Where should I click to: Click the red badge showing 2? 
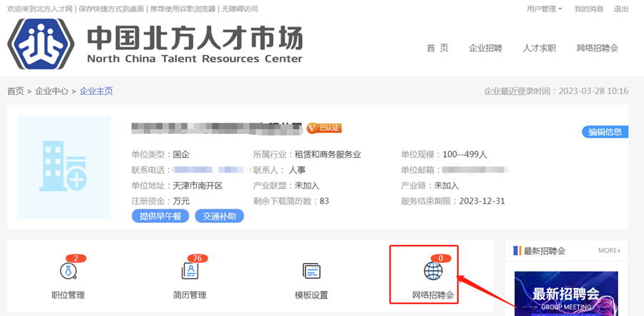[x=76, y=259]
